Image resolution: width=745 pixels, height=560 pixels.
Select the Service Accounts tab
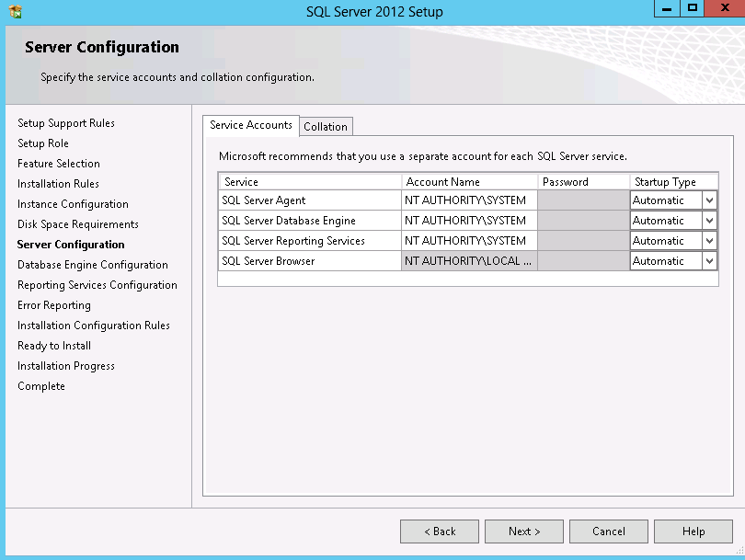point(251,125)
